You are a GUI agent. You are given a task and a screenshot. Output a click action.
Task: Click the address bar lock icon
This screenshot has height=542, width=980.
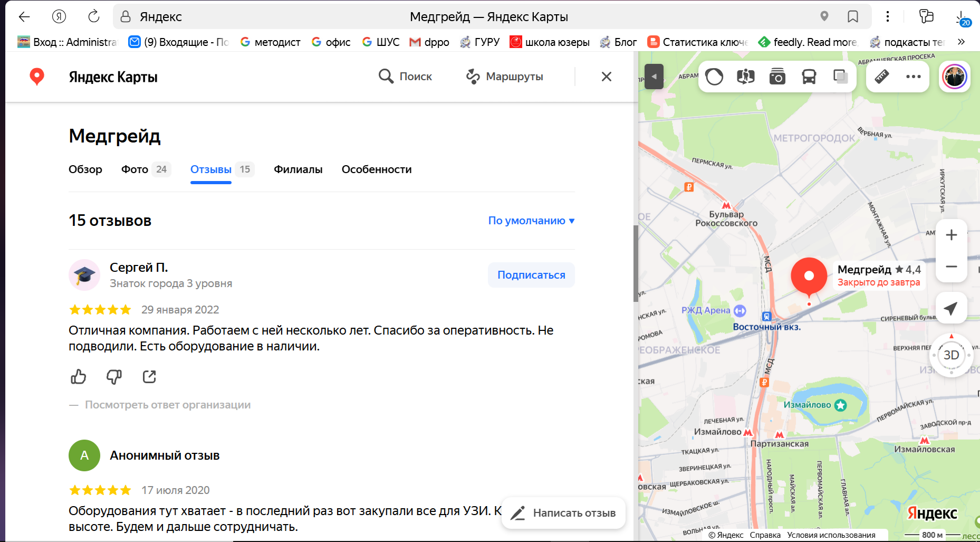126,17
